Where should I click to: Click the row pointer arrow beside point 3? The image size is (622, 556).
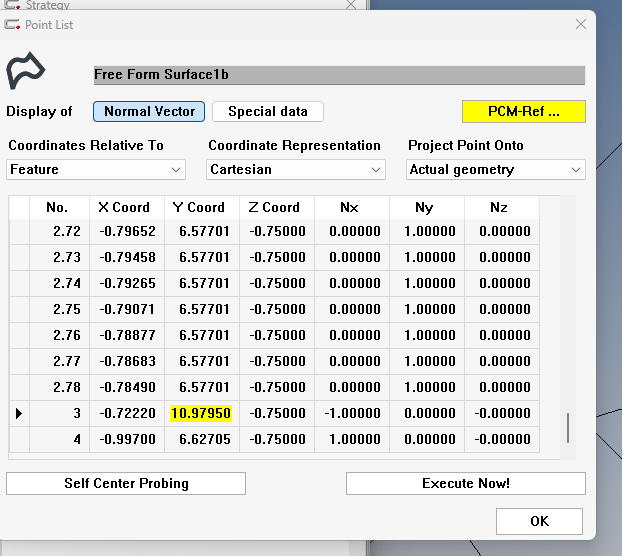pos(19,413)
